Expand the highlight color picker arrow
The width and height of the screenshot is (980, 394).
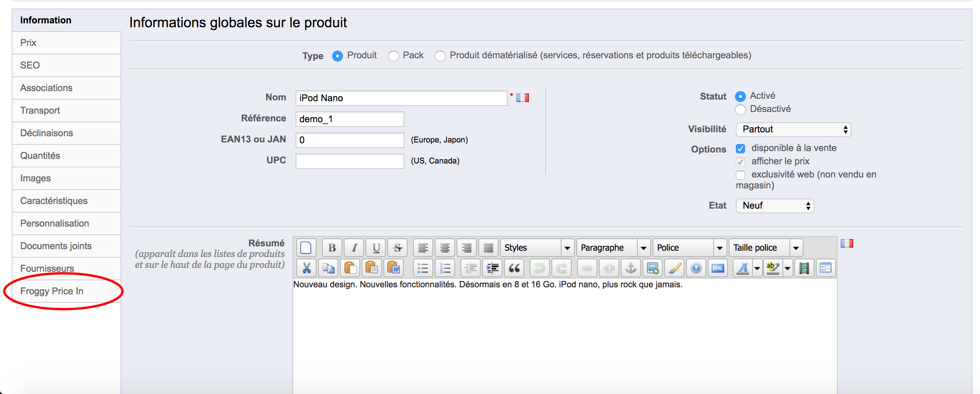pyautogui.click(x=787, y=268)
